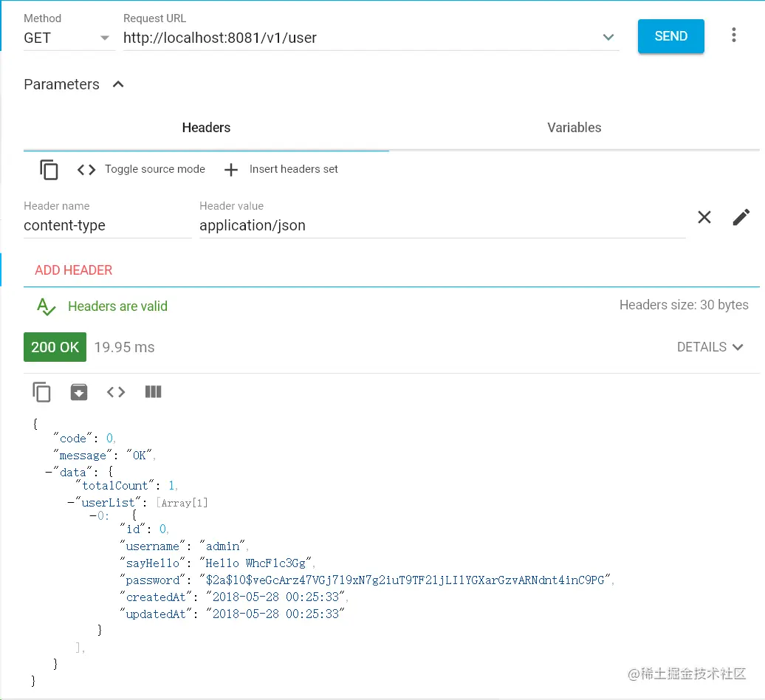Collapse the "userList" JSON array
This screenshot has width=765, height=700.
coord(71,502)
